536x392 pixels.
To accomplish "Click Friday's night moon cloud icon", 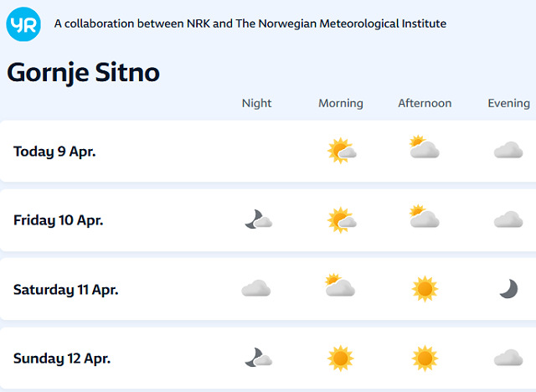I will tap(257, 219).
